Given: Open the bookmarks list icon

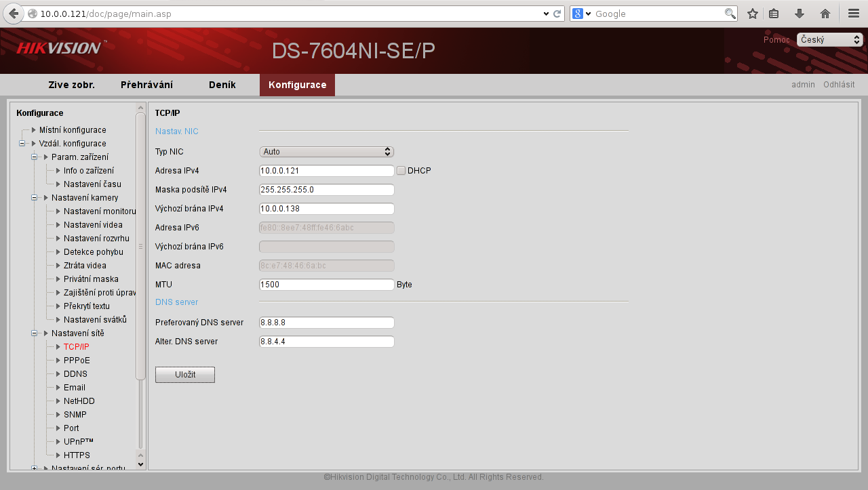Looking at the screenshot, I should [774, 14].
